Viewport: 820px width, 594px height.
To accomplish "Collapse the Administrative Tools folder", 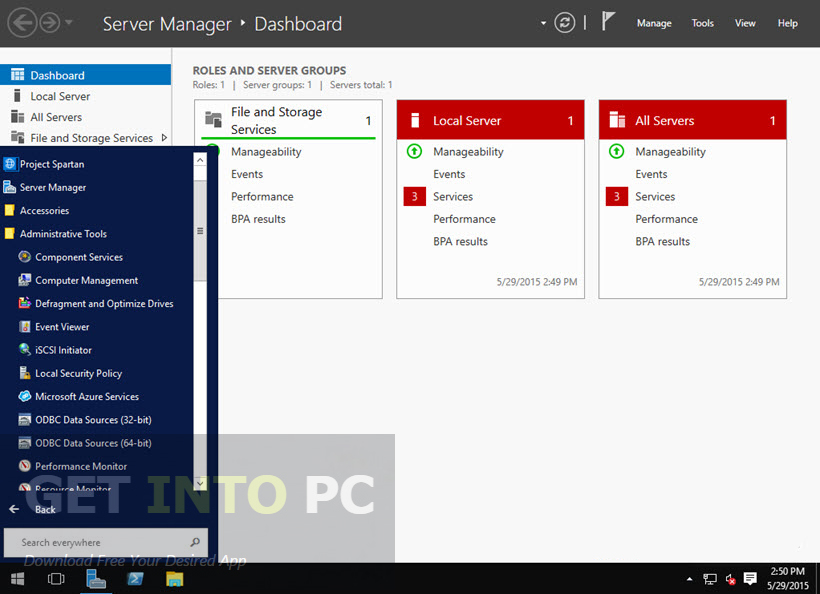I will tap(62, 234).
